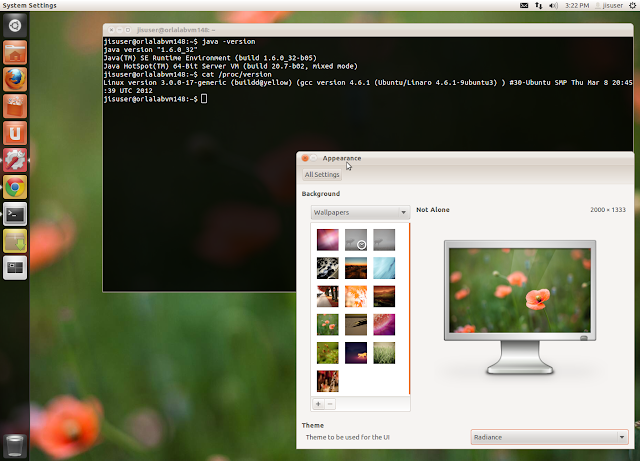640x461 pixels.
Task: Open the Dash home launcher icon
Action: (x=15, y=26)
